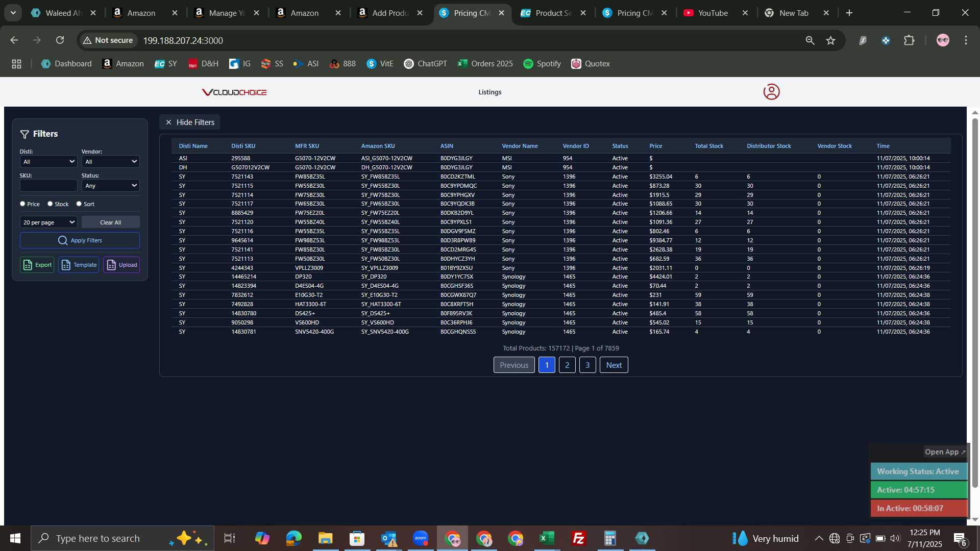
Task: Click Apply Filters with magnifier icon
Action: click(x=80, y=240)
